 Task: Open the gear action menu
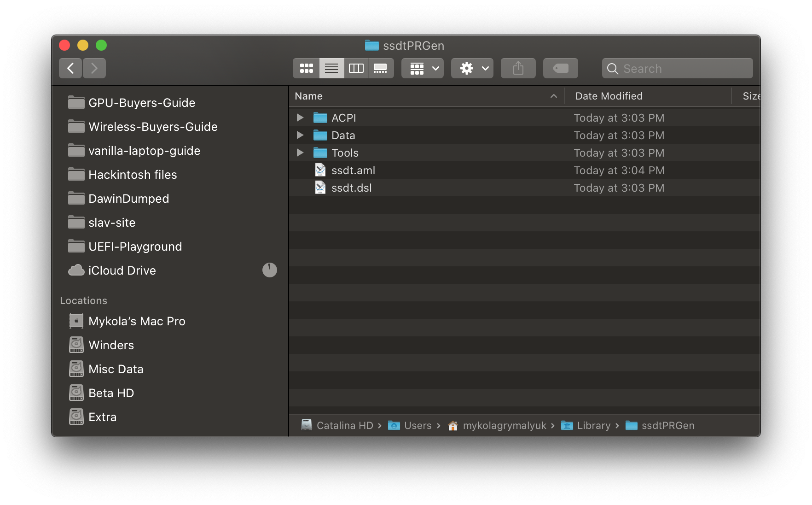pyautogui.click(x=472, y=69)
